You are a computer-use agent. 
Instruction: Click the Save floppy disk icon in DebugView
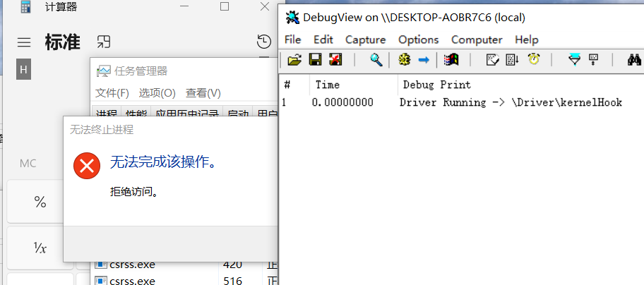pyautogui.click(x=315, y=60)
